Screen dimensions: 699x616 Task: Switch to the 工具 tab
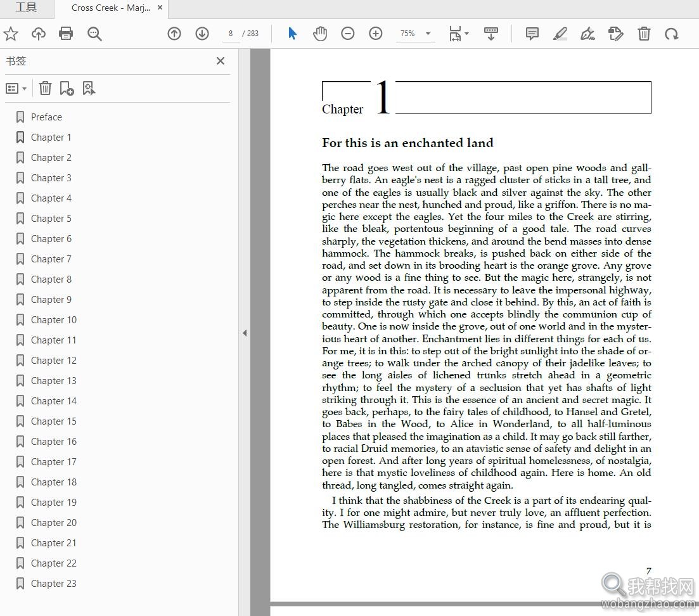pos(27,8)
